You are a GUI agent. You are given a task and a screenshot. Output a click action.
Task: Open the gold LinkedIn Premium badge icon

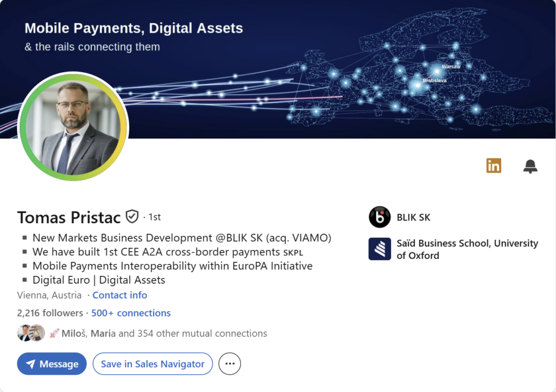494,166
